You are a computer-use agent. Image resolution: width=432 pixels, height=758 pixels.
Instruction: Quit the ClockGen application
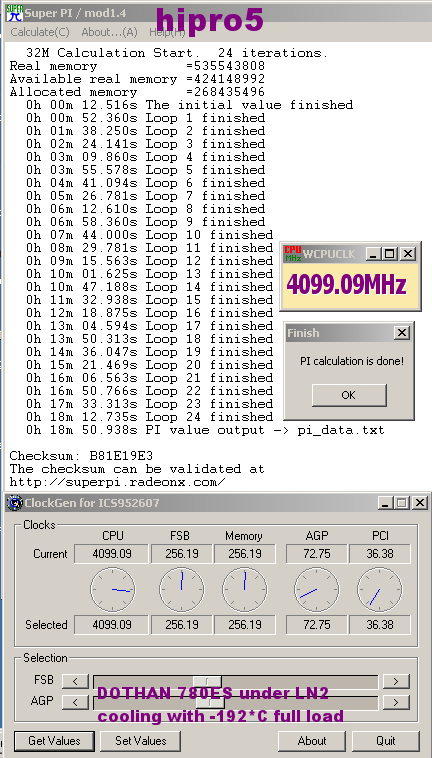386,741
